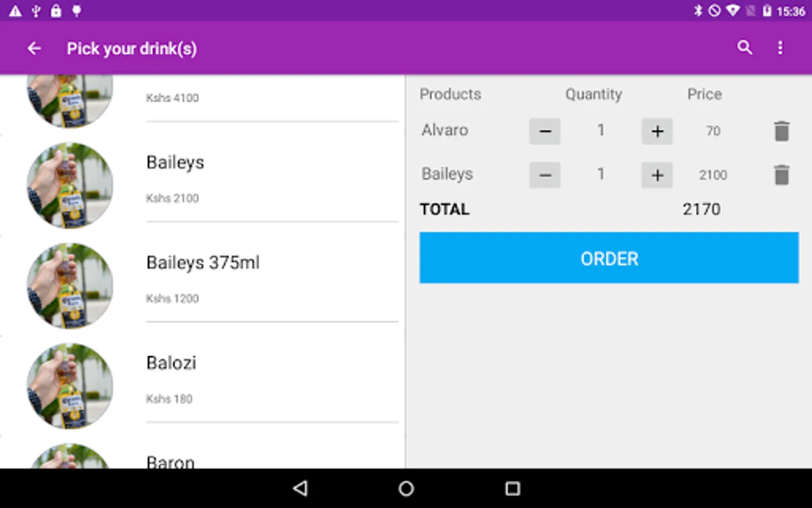Screen dimensions: 812x508
Task: Tap the Price column header
Action: coord(704,94)
